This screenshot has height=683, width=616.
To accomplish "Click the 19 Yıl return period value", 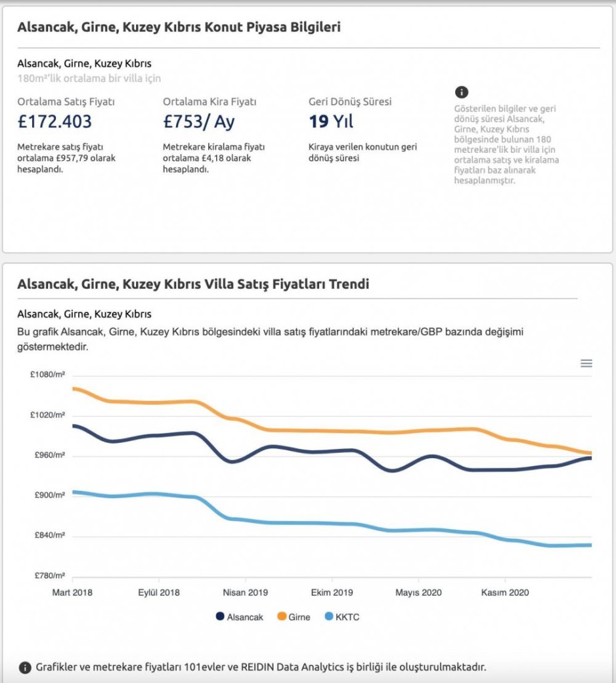I will point(331,121).
